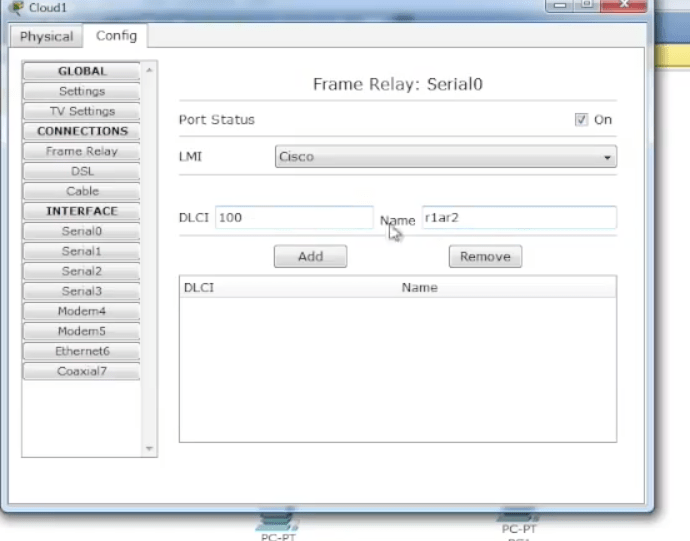Open the Cable connections page
The height and width of the screenshot is (541, 690).
coord(82,191)
